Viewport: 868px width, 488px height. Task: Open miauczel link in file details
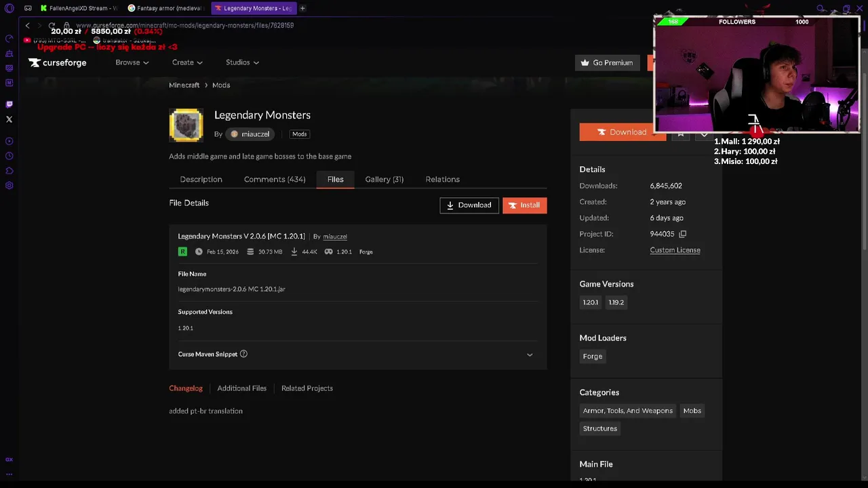335,237
